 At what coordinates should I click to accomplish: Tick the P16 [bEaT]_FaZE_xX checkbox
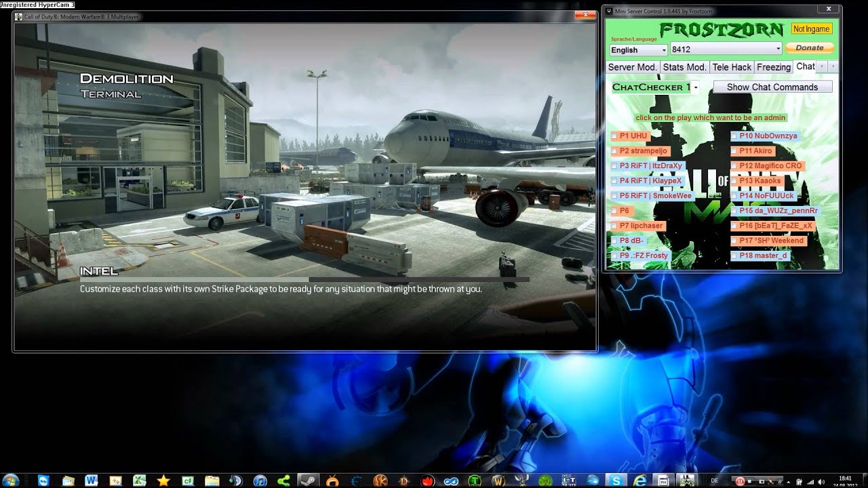[734, 226]
